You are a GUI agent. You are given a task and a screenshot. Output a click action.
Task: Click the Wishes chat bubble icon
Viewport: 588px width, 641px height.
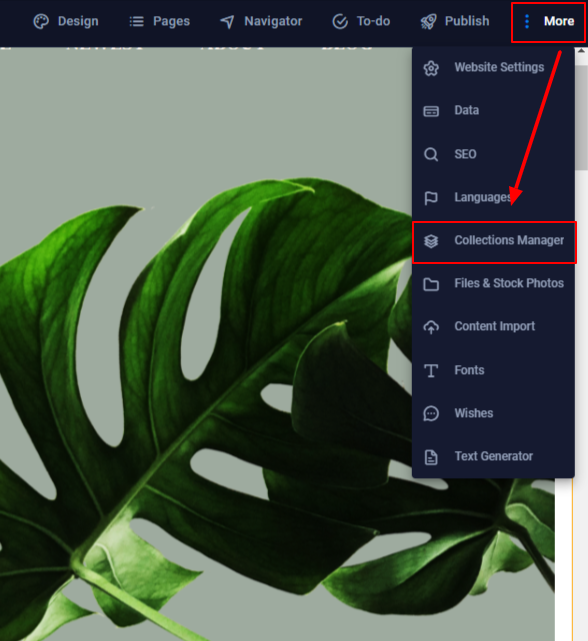pos(431,414)
